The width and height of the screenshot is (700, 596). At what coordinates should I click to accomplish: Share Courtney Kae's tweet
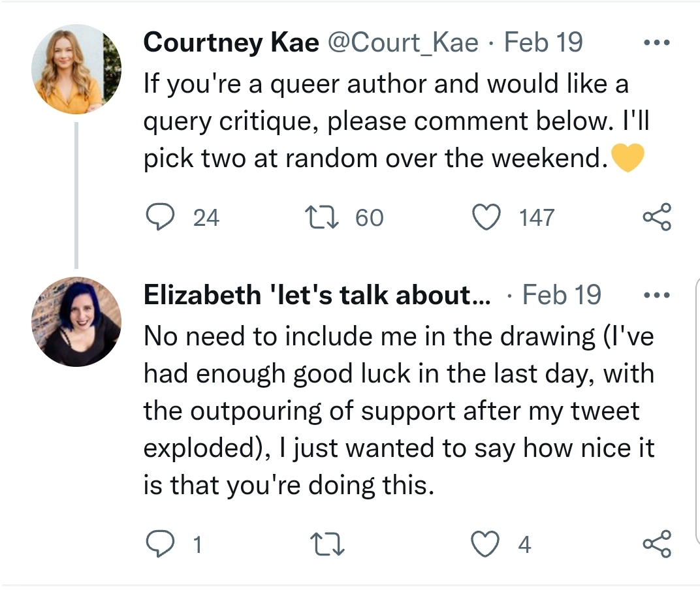[657, 217]
